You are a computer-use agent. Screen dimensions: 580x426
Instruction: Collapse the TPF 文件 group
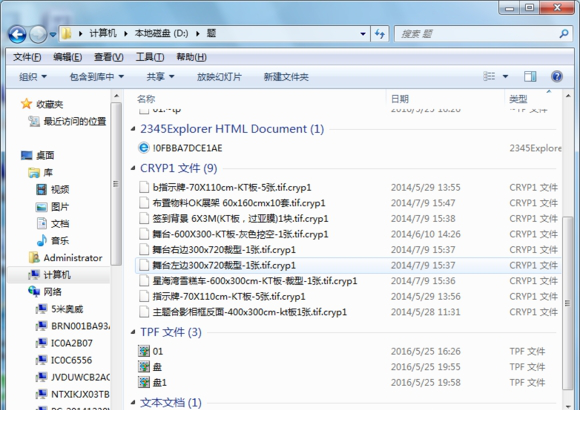(133, 332)
